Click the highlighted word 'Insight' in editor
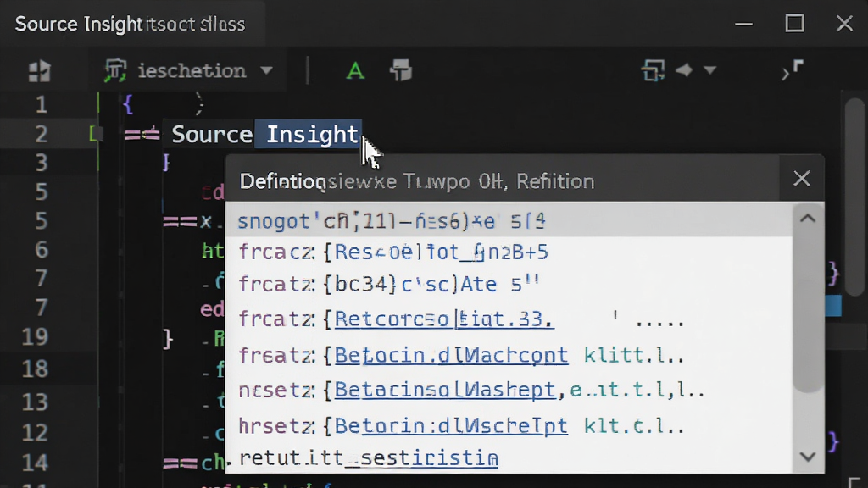Image resolution: width=868 pixels, height=488 pixels. 312,135
